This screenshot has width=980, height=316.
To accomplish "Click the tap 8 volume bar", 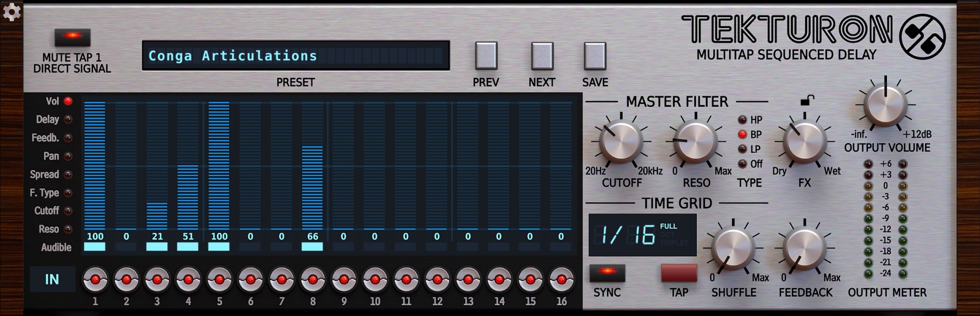I will (x=312, y=186).
